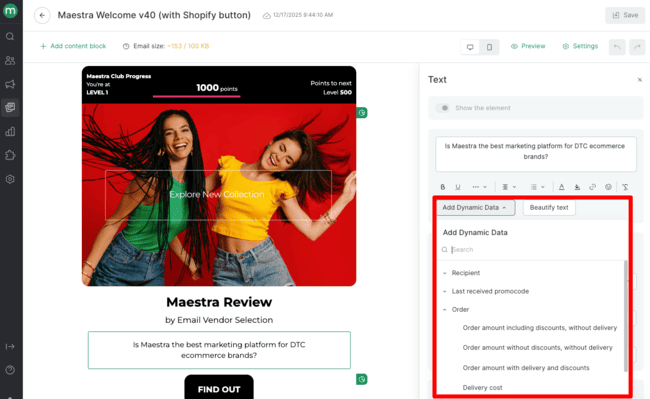Select Delivery cost option
The height and width of the screenshot is (399, 650).
click(482, 387)
